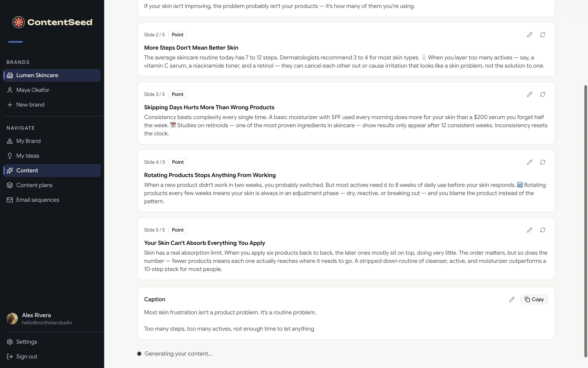Open Email sequences
The width and height of the screenshot is (588, 368).
52,200
